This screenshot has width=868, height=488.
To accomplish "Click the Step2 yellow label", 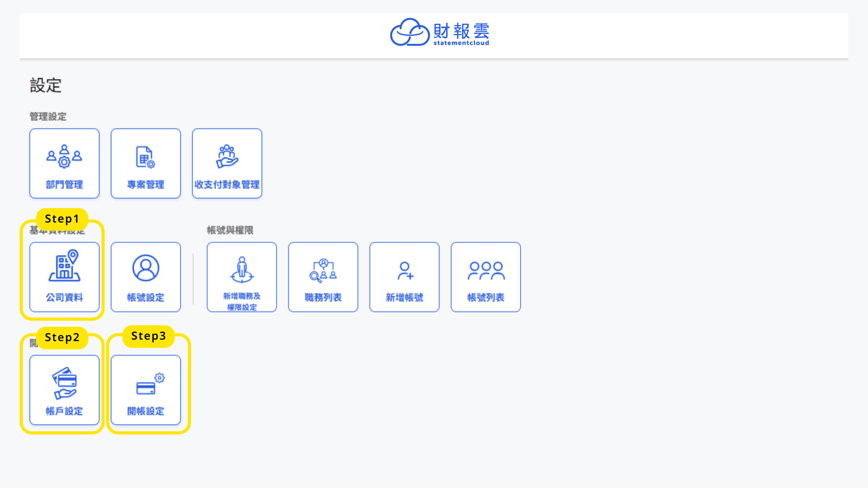I will tap(62, 338).
